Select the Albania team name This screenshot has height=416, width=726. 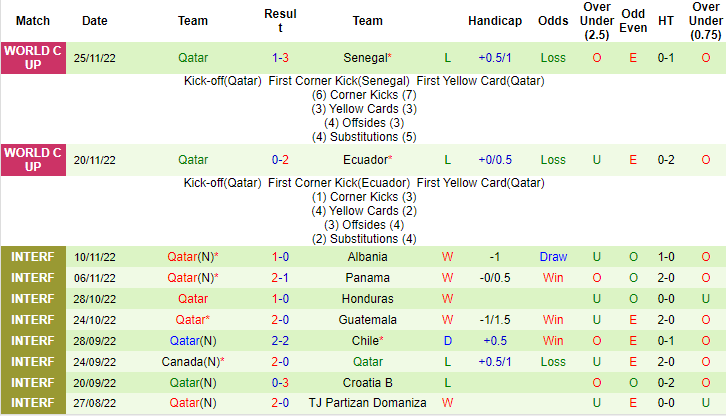[x=367, y=257]
